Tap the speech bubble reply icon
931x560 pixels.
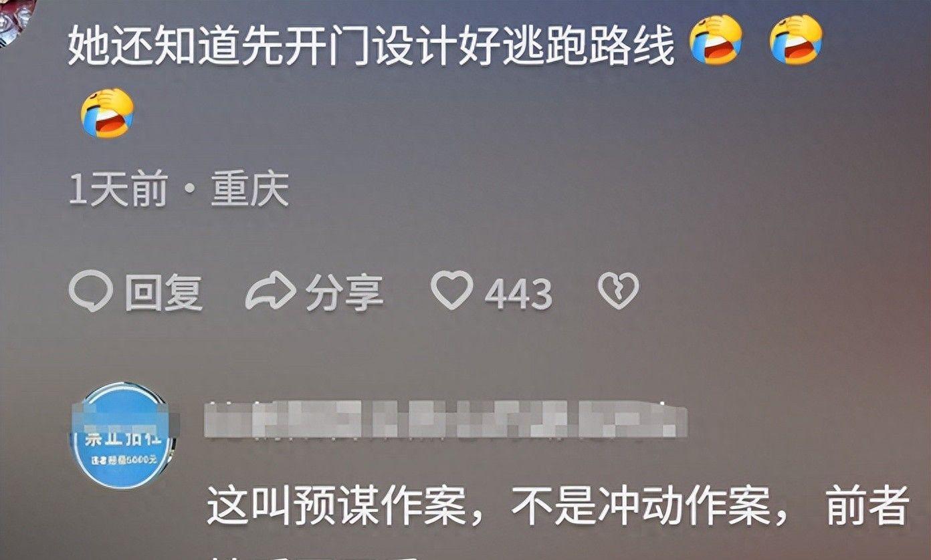[90, 292]
